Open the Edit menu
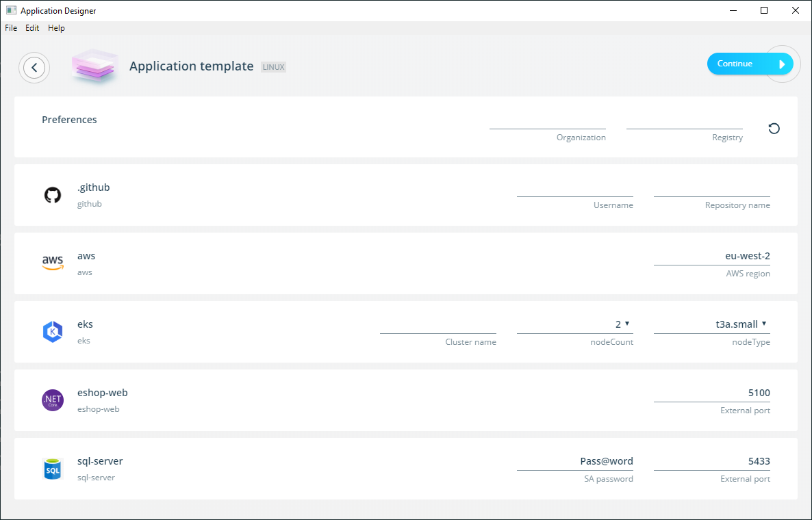This screenshot has height=520, width=812. click(32, 28)
